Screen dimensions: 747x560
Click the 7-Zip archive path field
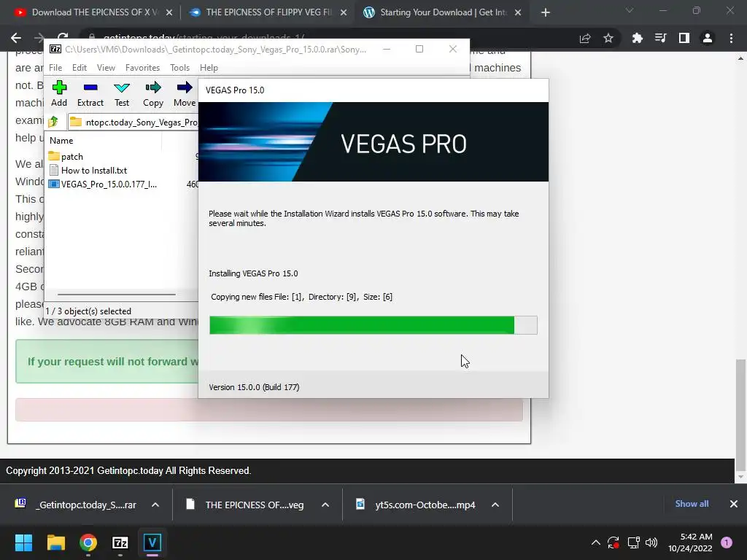(133, 122)
